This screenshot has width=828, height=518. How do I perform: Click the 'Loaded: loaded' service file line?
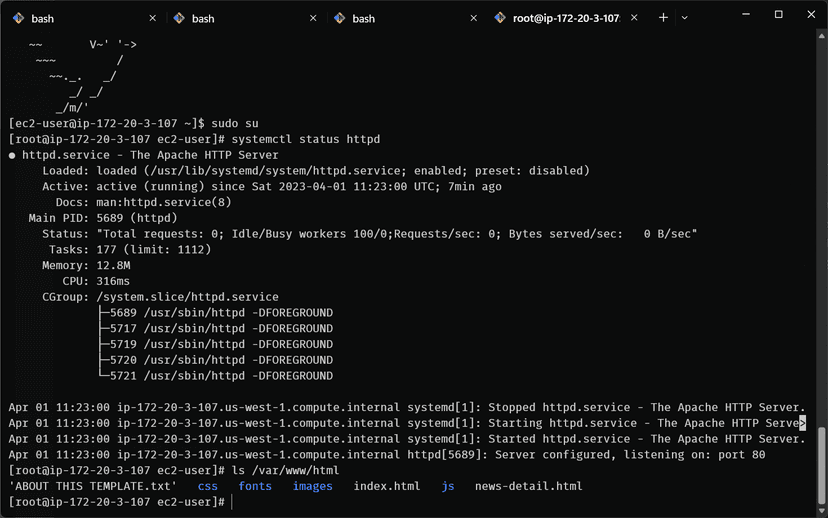click(316, 171)
